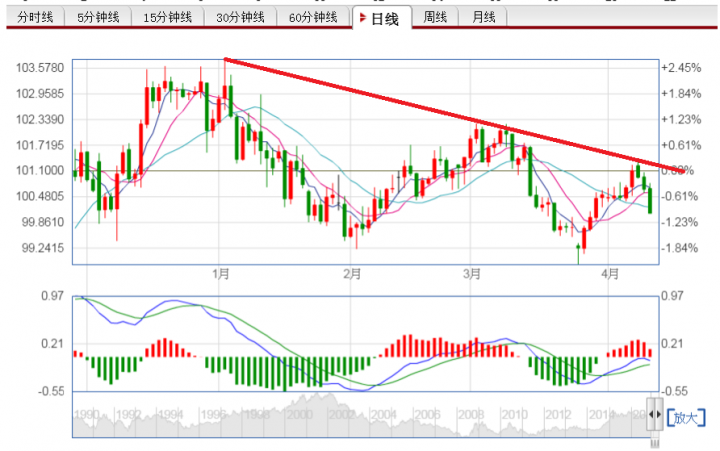Image resolution: width=720 pixels, height=451 pixels.
Task: Click the left arrow on range handle
Action: click(x=651, y=414)
